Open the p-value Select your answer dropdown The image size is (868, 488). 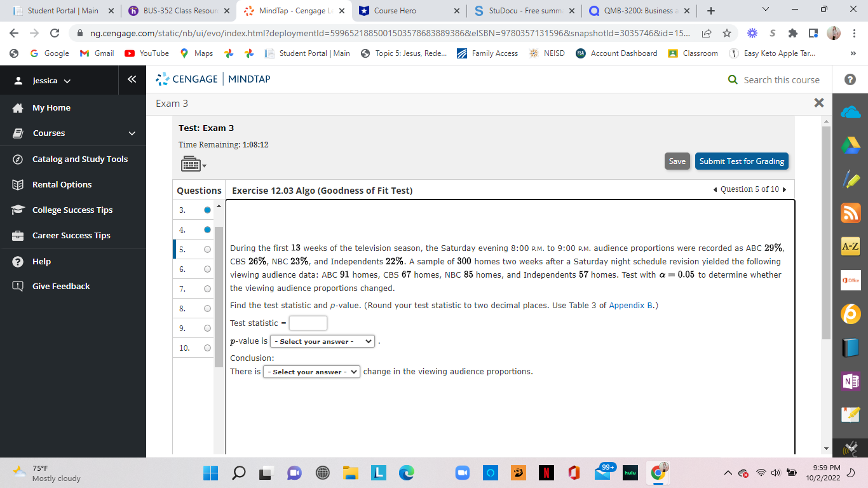tap(322, 341)
